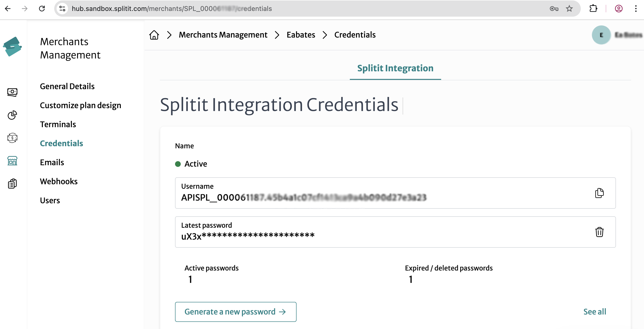This screenshot has width=644, height=329.
Task: Open the clipboard documents icon in sidebar
Action: pos(12,184)
